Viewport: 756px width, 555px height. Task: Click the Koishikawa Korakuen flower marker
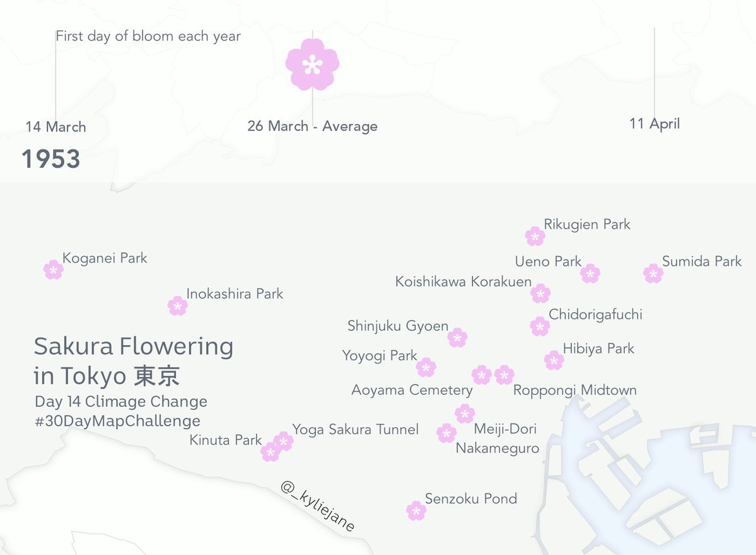540,294
